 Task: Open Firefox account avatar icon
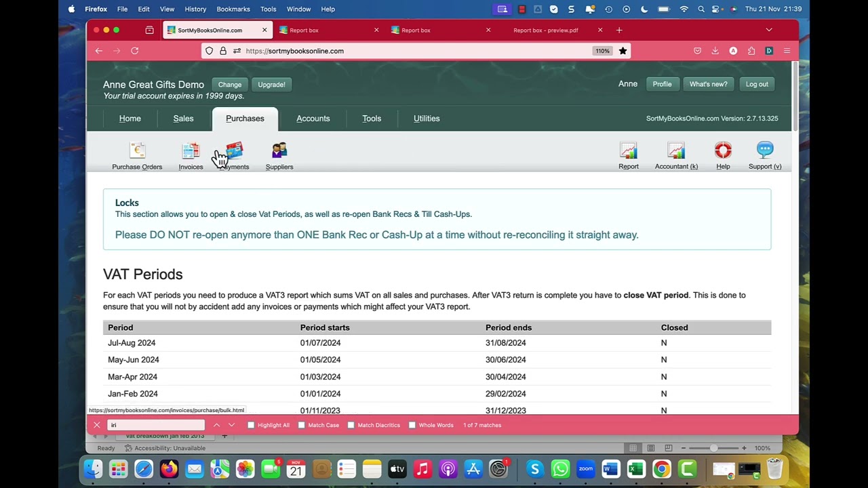point(733,51)
